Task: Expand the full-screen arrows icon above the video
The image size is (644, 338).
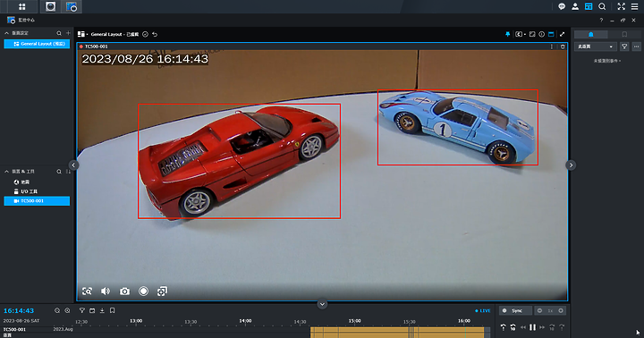Action: pos(562,35)
